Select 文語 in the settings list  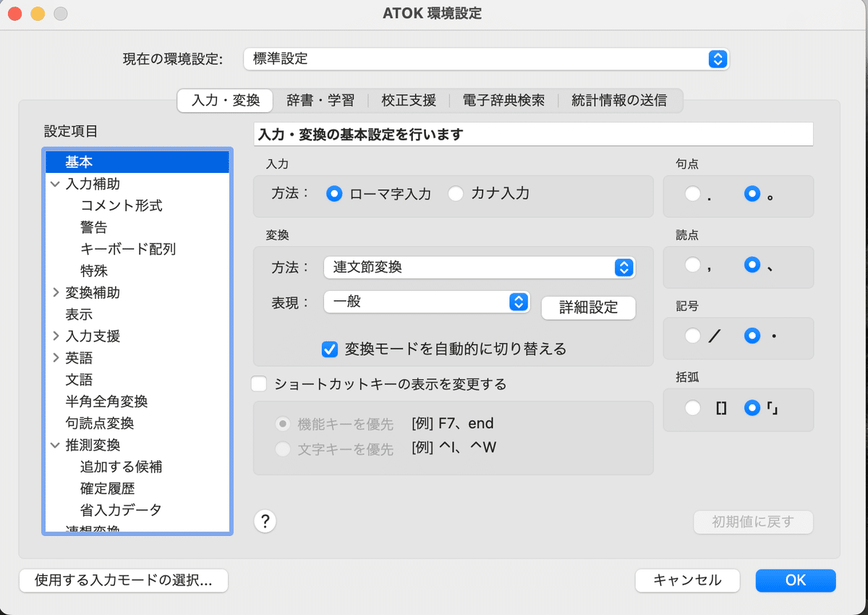[x=137, y=380]
